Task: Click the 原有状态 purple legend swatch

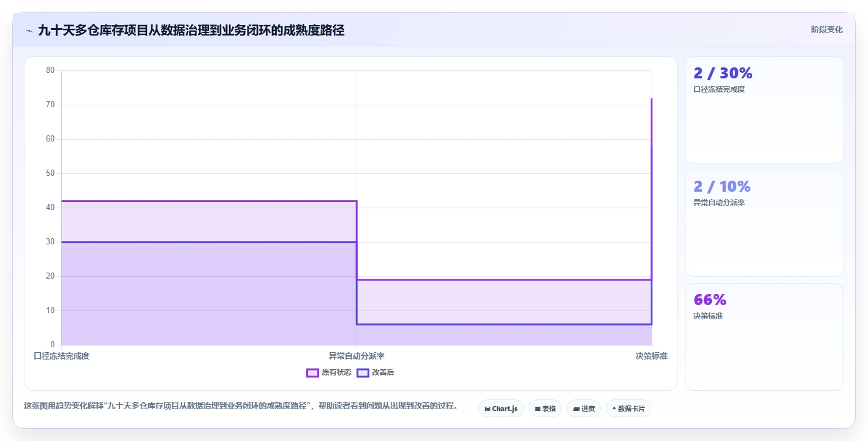Action: tap(312, 372)
